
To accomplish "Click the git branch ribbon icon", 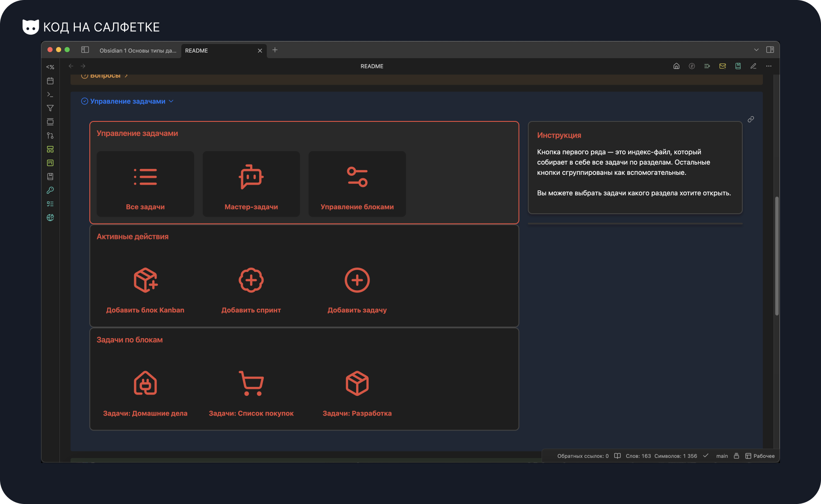I will pyautogui.click(x=50, y=136).
